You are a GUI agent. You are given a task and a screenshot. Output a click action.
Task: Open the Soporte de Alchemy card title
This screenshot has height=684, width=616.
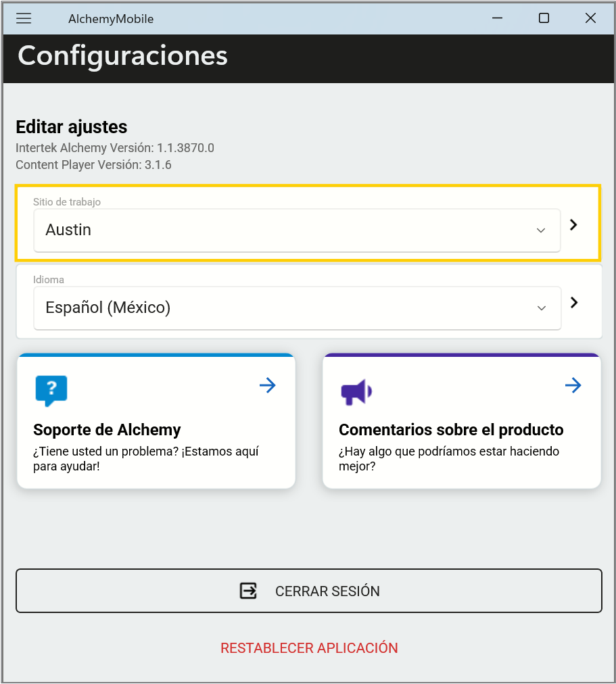coord(107,430)
